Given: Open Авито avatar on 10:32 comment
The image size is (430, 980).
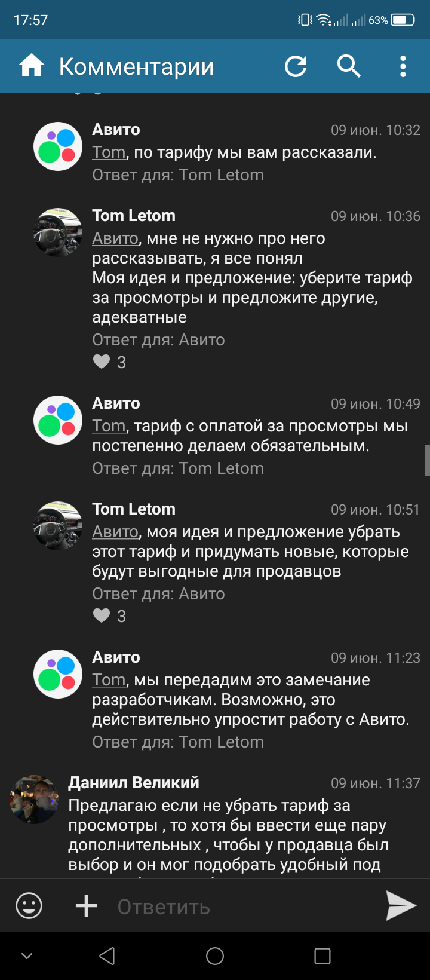Looking at the screenshot, I should point(58,146).
